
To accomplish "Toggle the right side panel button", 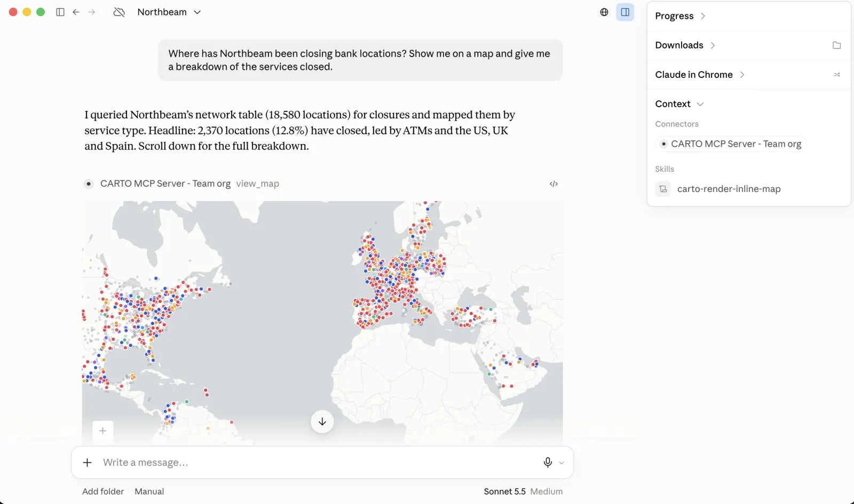I will 625,12.
